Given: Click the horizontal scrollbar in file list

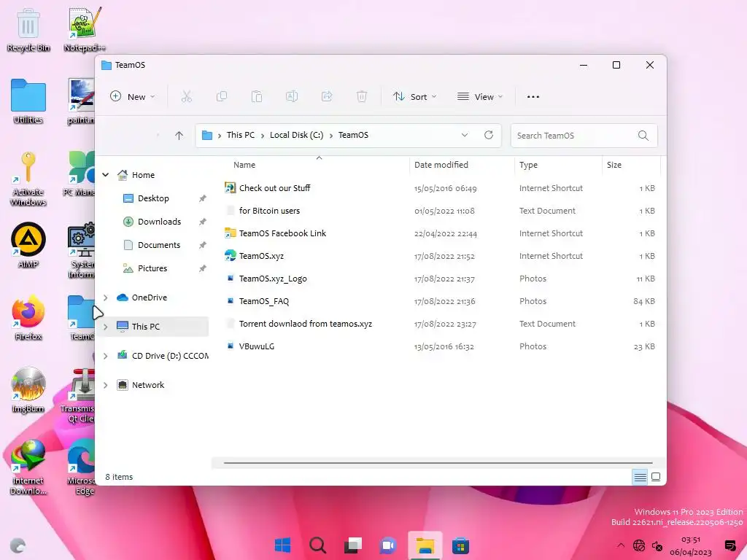Looking at the screenshot, I should click(x=438, y=462).
